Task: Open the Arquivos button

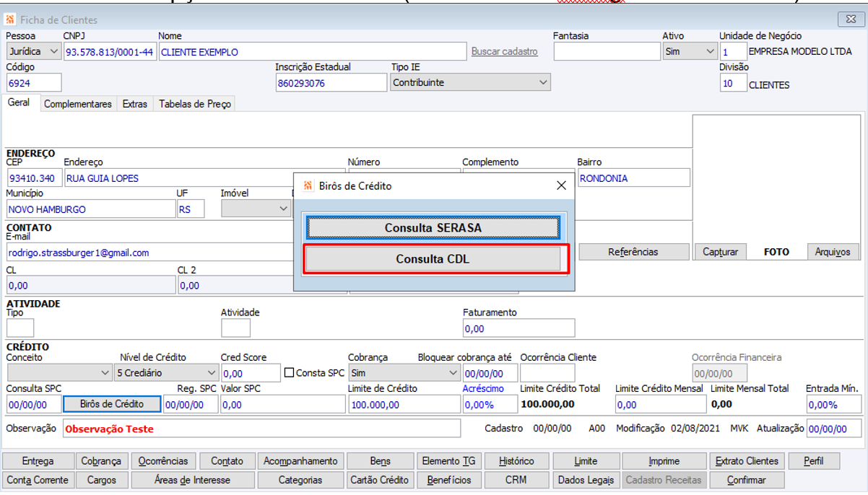Action: 833,252
